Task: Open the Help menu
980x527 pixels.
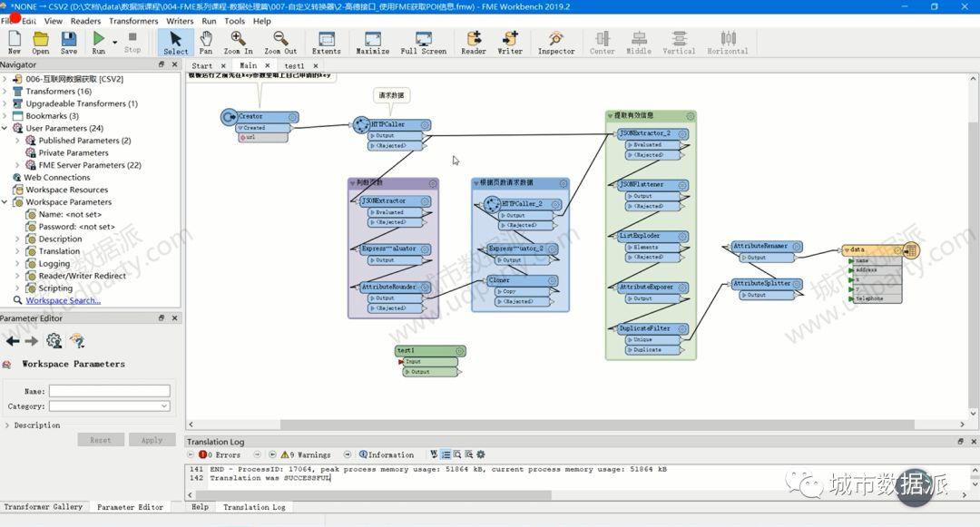Action: point(262,21)
